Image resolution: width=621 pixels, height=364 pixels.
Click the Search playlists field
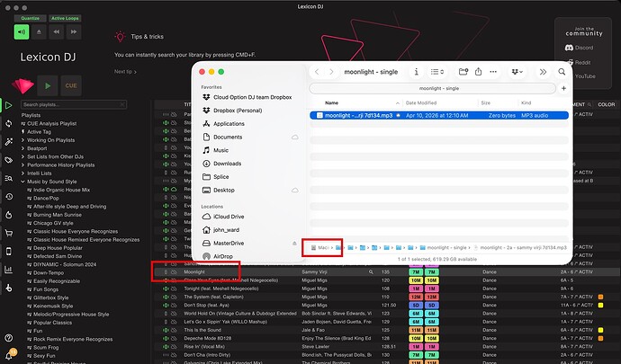coord(74,104)
